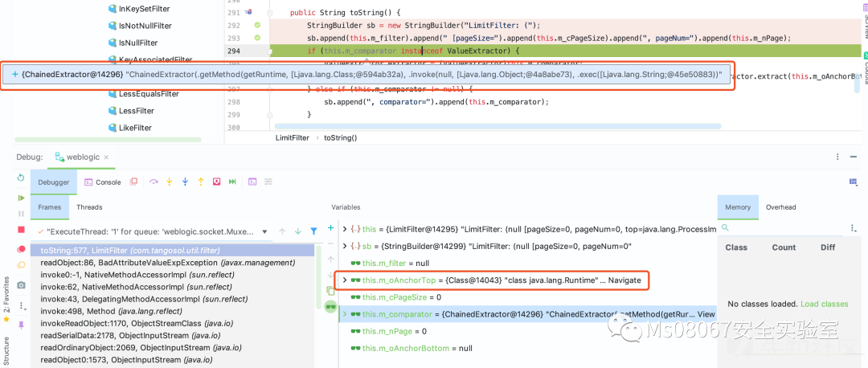Open Evaluate Expression tool
868x368 pixels.
(252, 182)
